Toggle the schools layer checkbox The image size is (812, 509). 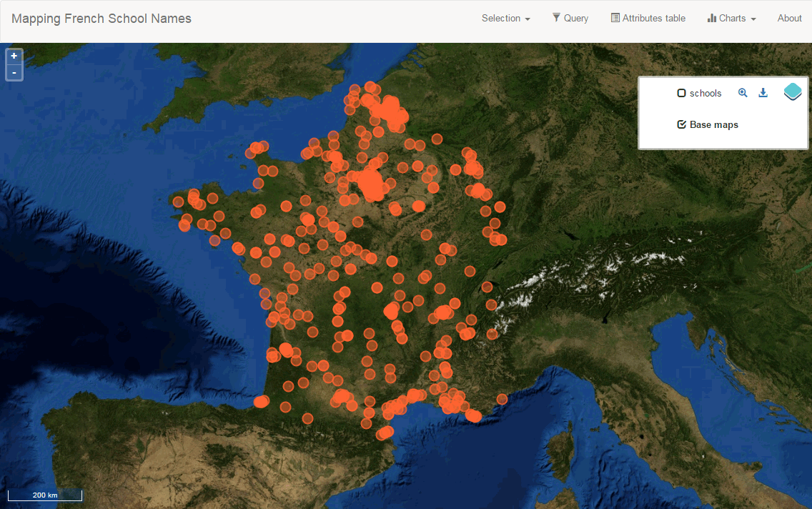[x=681, y=94]
